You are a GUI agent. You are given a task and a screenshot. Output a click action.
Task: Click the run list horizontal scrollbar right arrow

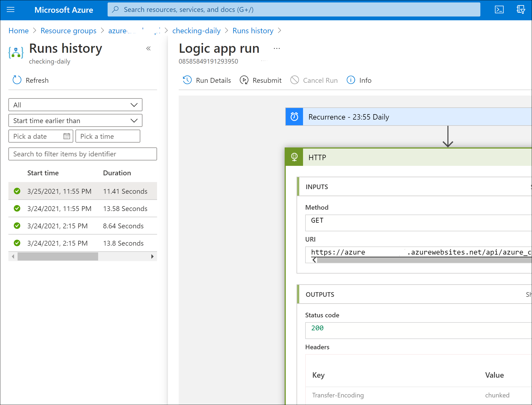pyautogui.click(x=152, y=256)
